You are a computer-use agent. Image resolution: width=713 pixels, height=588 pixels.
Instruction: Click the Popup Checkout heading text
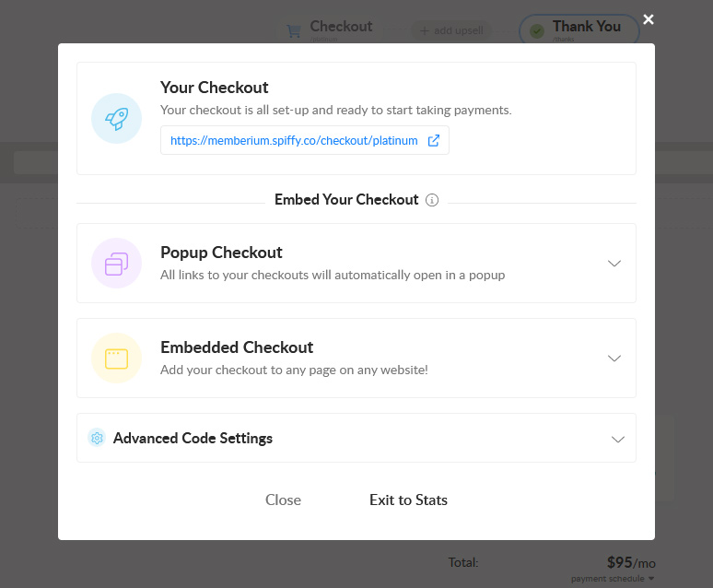click(221, 253)
